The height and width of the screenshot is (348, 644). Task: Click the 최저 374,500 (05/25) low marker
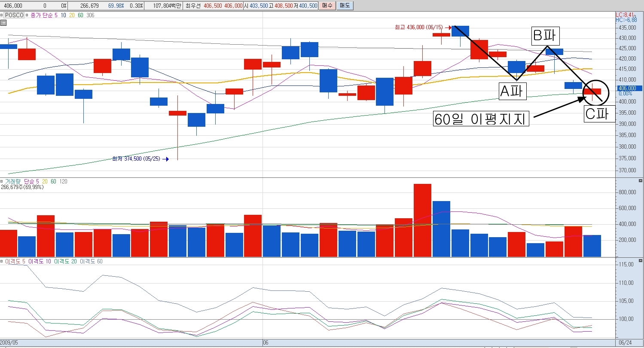pos(136,159)
